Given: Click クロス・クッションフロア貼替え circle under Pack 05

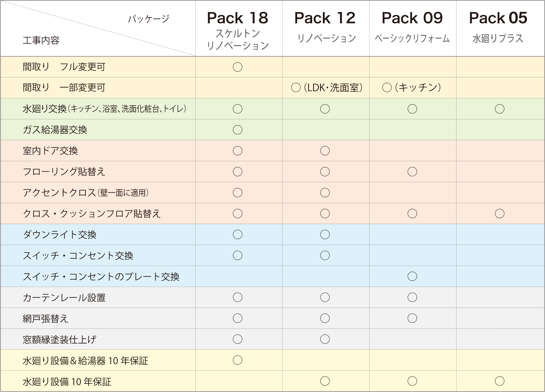Looking at the screenshot, I should [x=500, y=214].
